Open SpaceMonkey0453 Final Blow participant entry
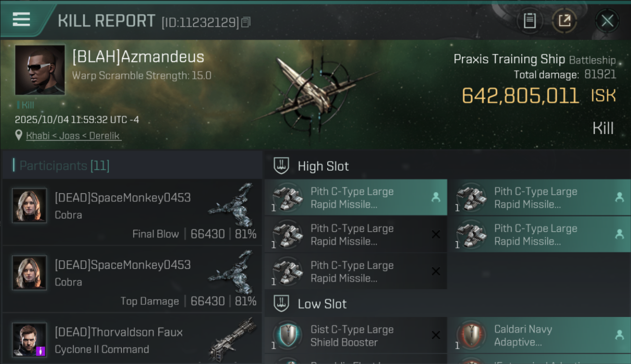Viewport: 631px width, 364px height. [132, 213]
